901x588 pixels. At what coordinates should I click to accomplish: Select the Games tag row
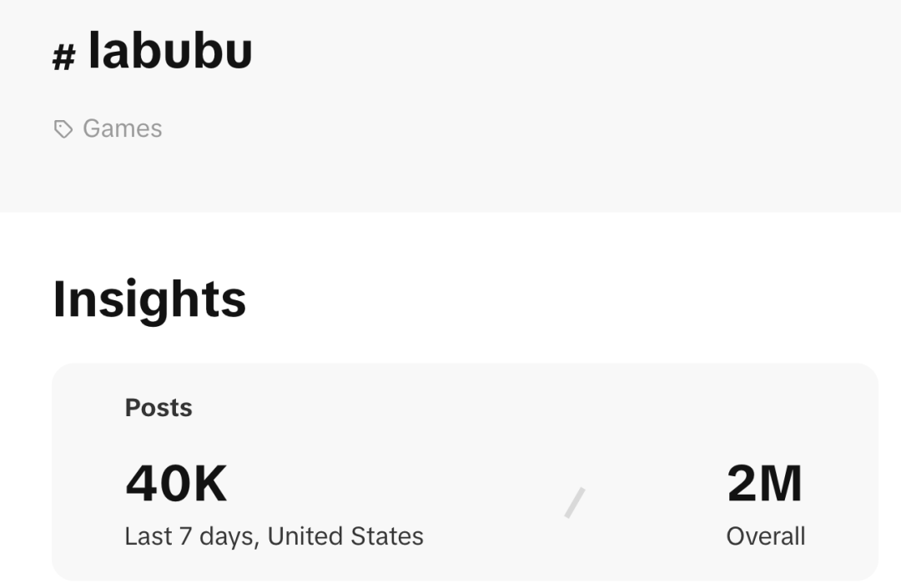[x=108, y=128]
